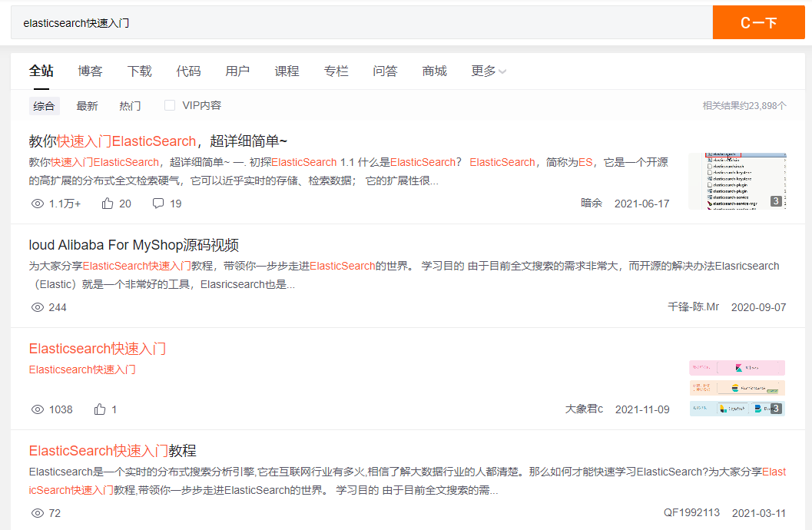Viewport: 812px width, 530px height.
Task: Click the snippet starting 教你快速入门ElasticSearch，超详细简单~ 一. 初探
Action: (349, 171)
